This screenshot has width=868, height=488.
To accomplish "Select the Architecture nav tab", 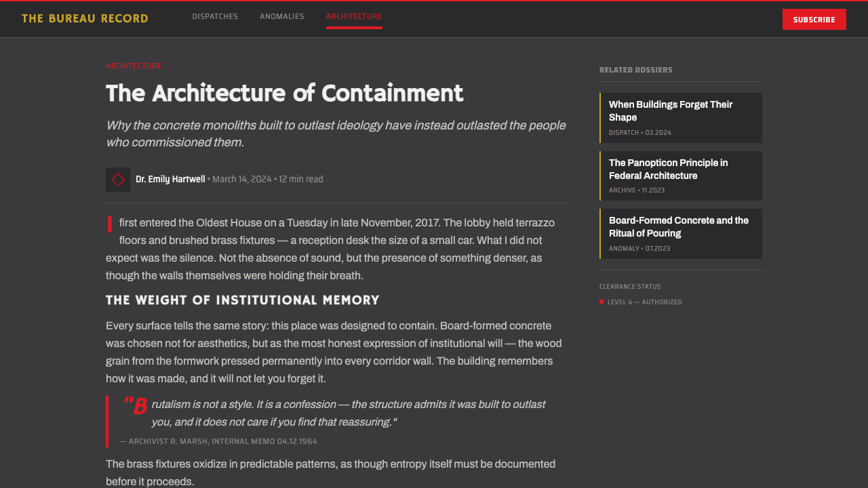I will click(x=354, y=16).
